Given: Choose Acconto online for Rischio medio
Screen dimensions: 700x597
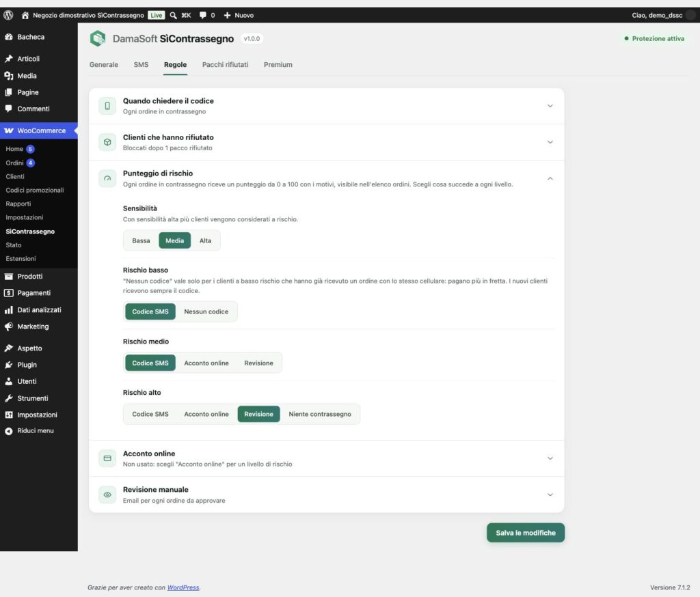Looking at the screenshot, I should coord(206,363).
